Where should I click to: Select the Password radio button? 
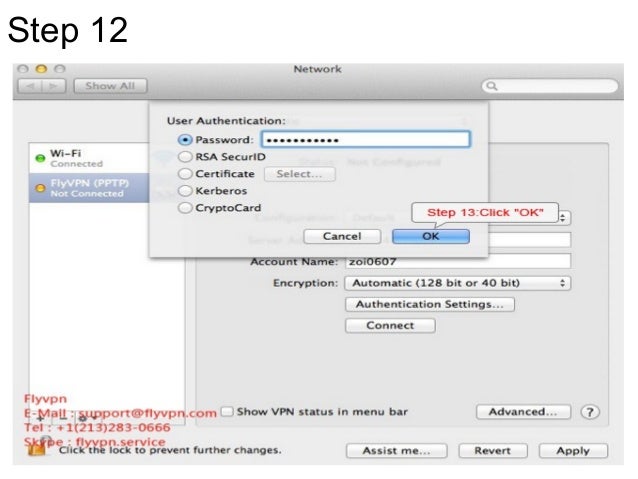pos(185,140)
